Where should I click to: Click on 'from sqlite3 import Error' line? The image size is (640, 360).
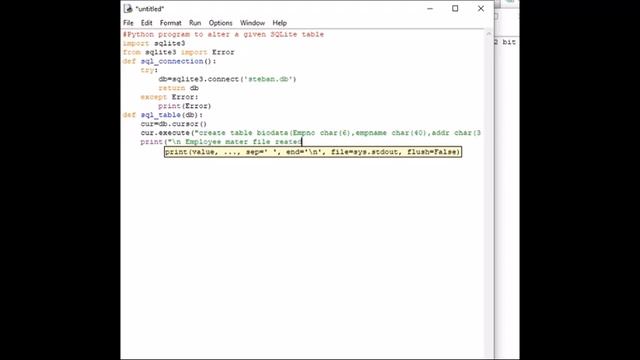coord(178,52)
